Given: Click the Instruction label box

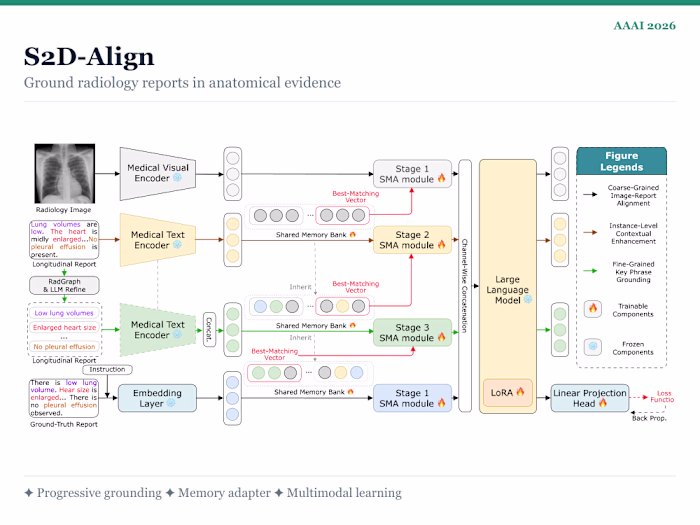Looking at the screenshot, I should pos(107,370).
